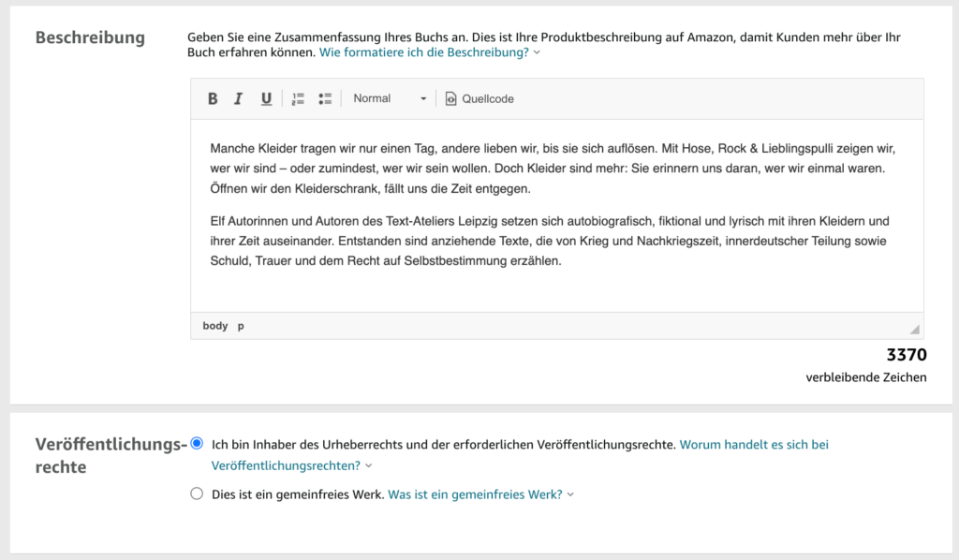Open the 'Was ist ein gemeinfreies Werk?' link
The image size is (959, 560).
(478, 494)
